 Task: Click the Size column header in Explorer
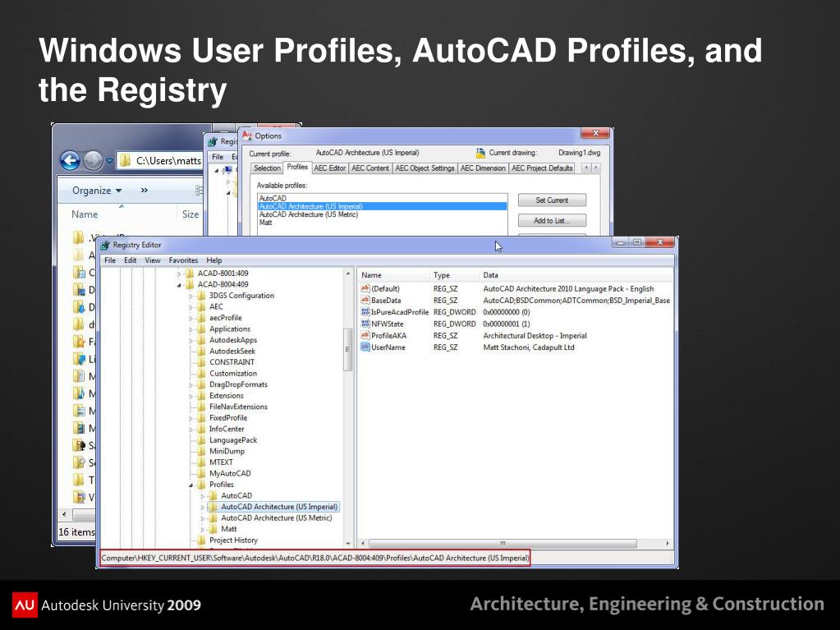point(190,214)
